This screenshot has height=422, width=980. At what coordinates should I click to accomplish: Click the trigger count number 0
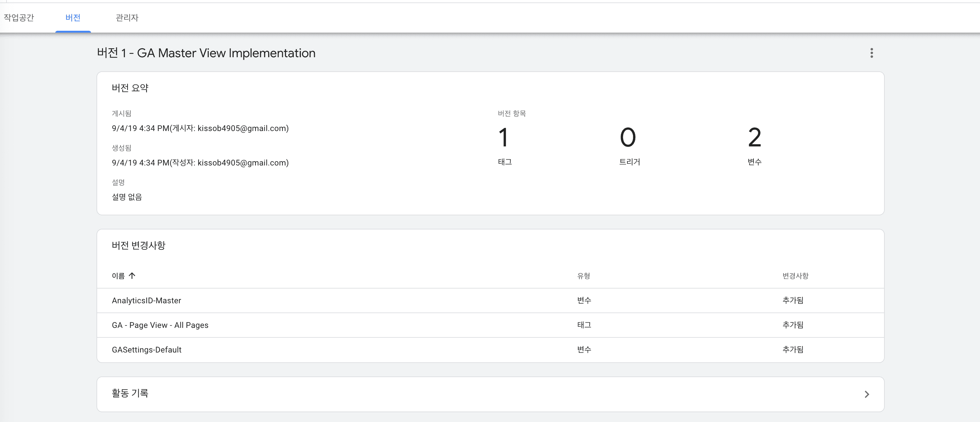point(627,137)
